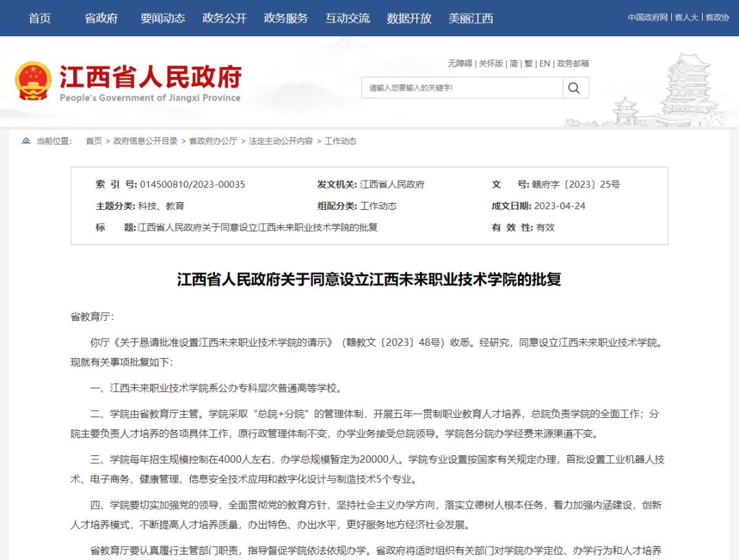Open the 省政府 navigation menu

pyautogui.click(x=101, y=18)
